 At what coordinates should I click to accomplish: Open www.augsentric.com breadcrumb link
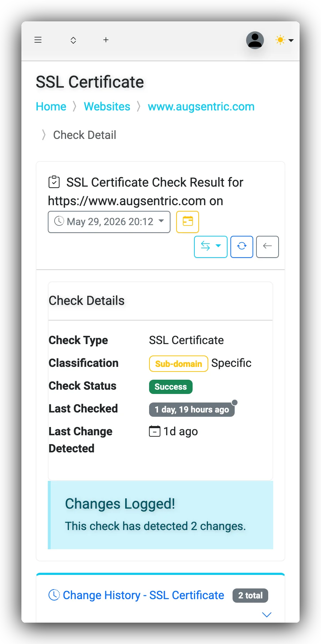click(x=201, y=107)
